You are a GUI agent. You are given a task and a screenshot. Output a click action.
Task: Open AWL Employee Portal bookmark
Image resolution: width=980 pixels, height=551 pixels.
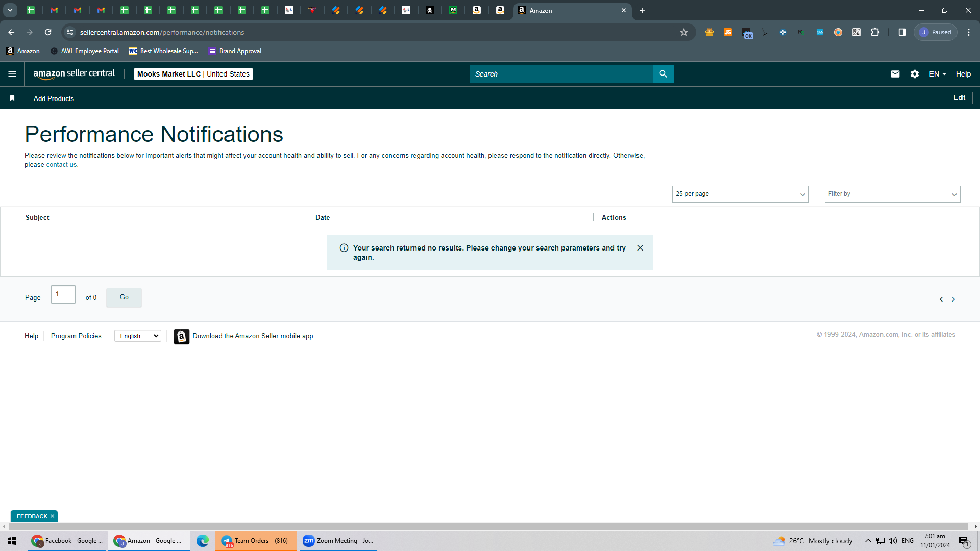[85, 51]
